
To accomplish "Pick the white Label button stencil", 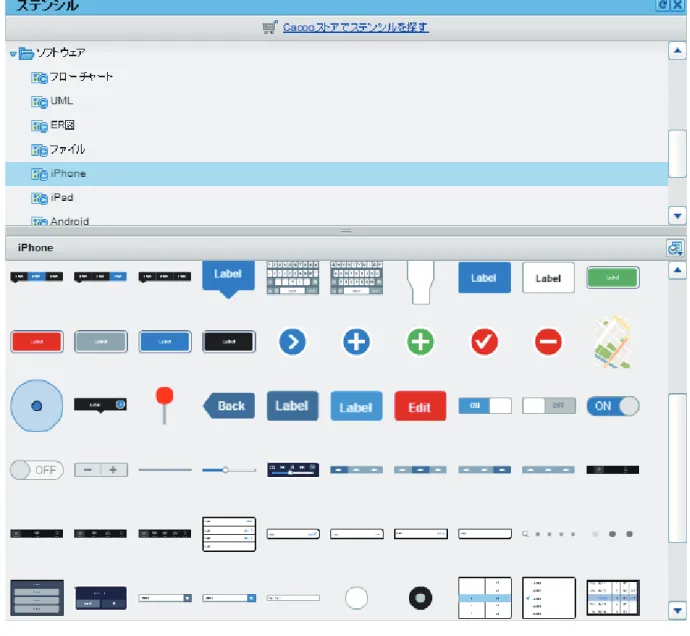I will click(548, 278).
